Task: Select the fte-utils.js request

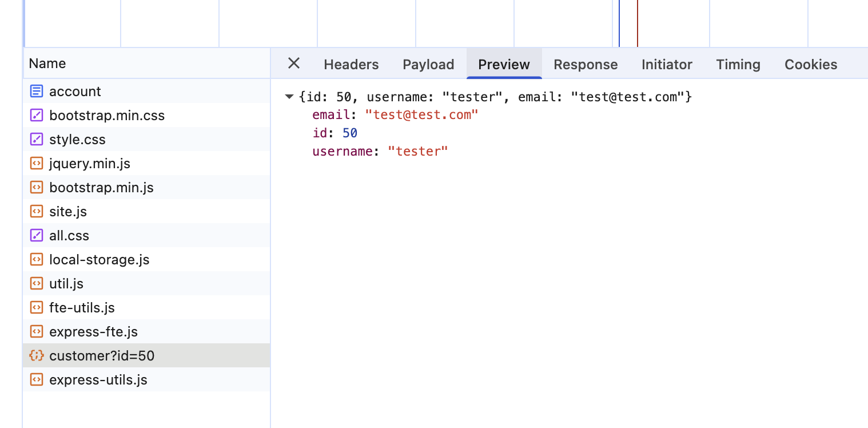Action: tap(146, 307)
